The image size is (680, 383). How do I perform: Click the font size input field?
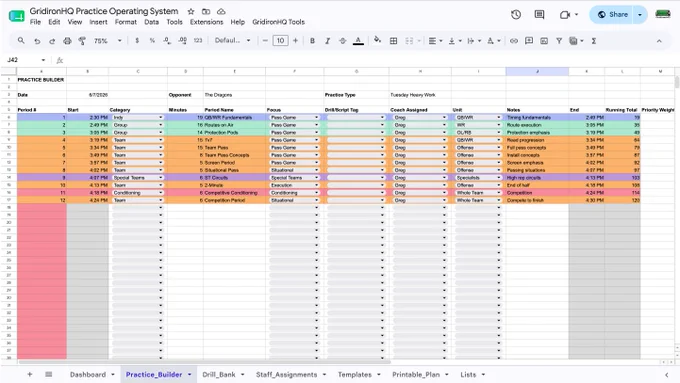[280, 41]
